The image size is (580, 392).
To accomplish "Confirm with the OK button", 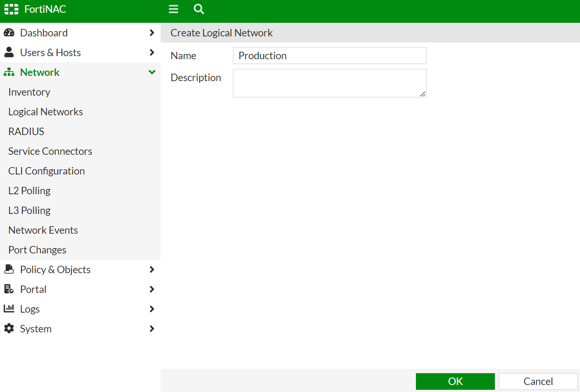I will point(455,381).
